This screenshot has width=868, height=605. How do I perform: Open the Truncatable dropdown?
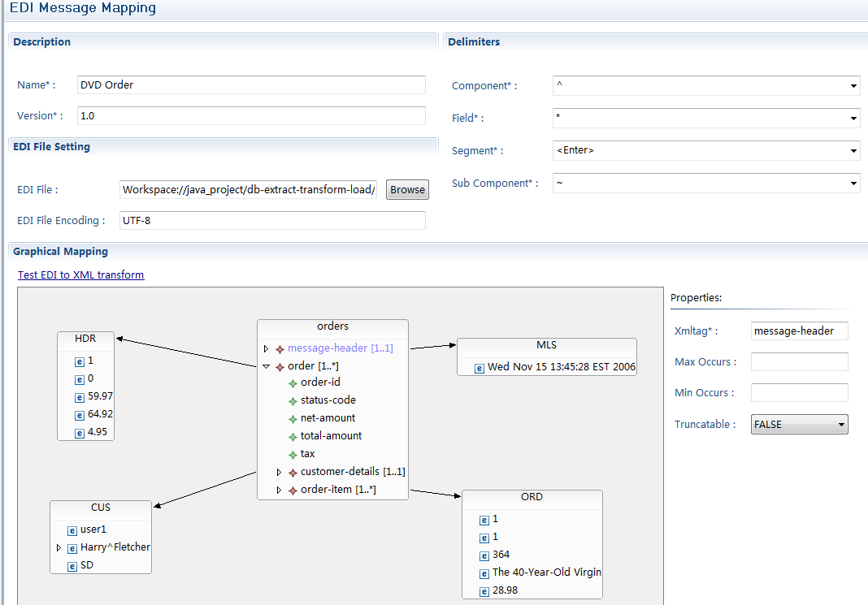[x=841, y=425]
